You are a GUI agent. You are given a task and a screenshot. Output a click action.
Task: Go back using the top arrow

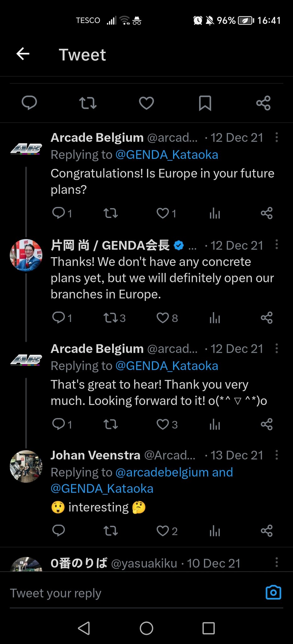[23, 54]
